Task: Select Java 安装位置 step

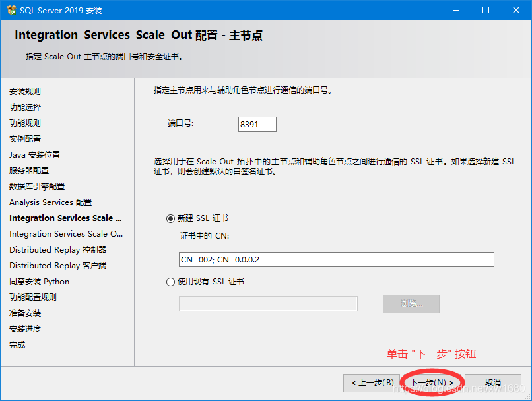Action: pyautogui.click(x=34, y=155)
